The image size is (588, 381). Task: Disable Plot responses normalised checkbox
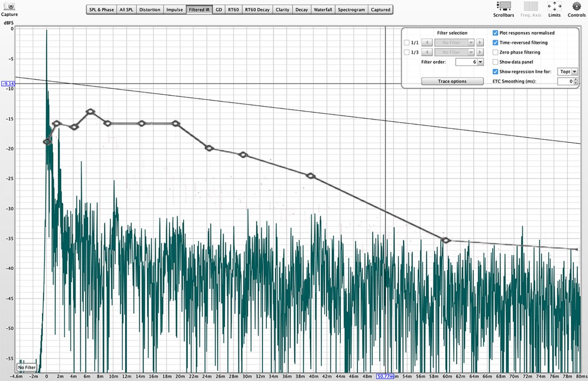pos(495,33)
